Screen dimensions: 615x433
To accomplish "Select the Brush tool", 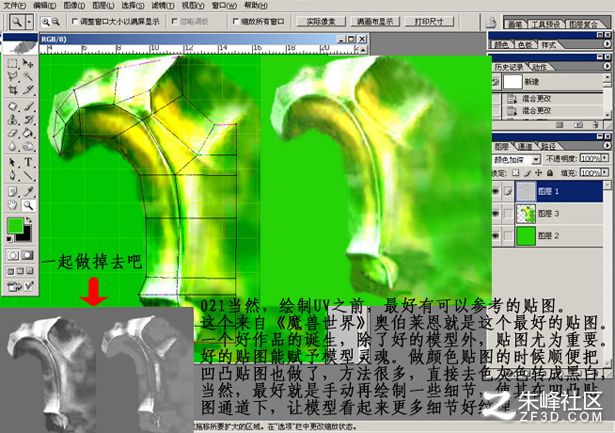I will click(28, 106).
